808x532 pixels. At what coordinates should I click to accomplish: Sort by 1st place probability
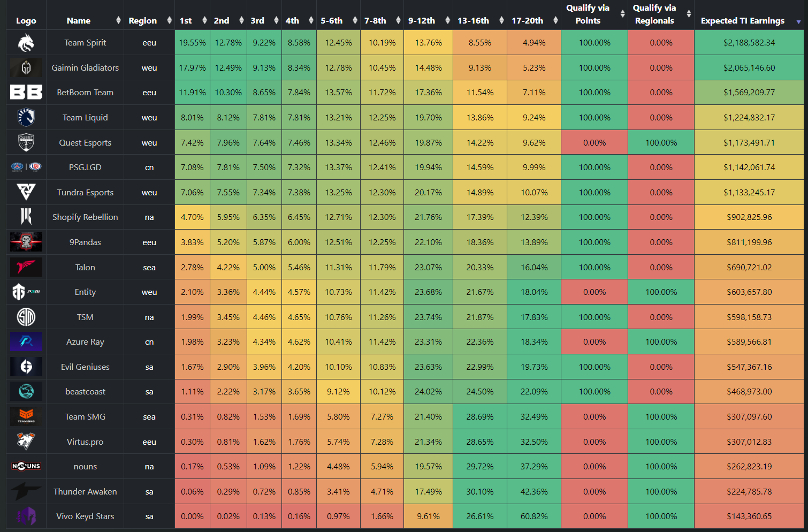coord(204,20)
